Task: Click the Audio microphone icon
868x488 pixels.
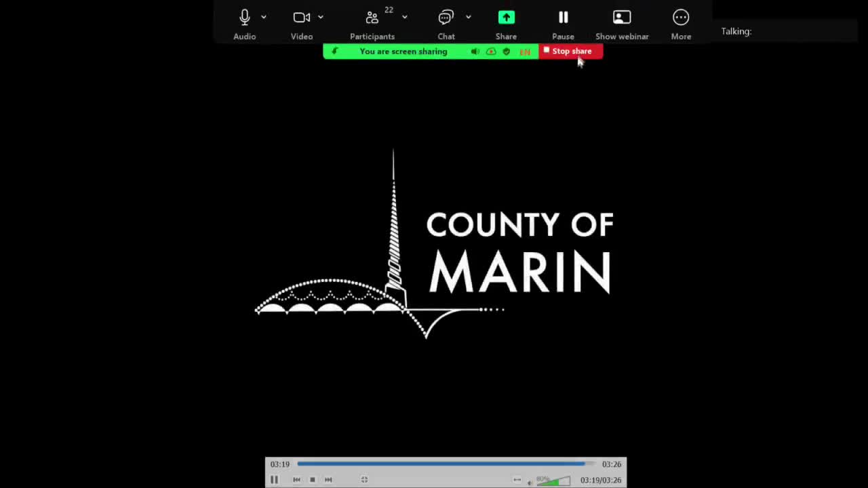Action: [x=245, y=18]
